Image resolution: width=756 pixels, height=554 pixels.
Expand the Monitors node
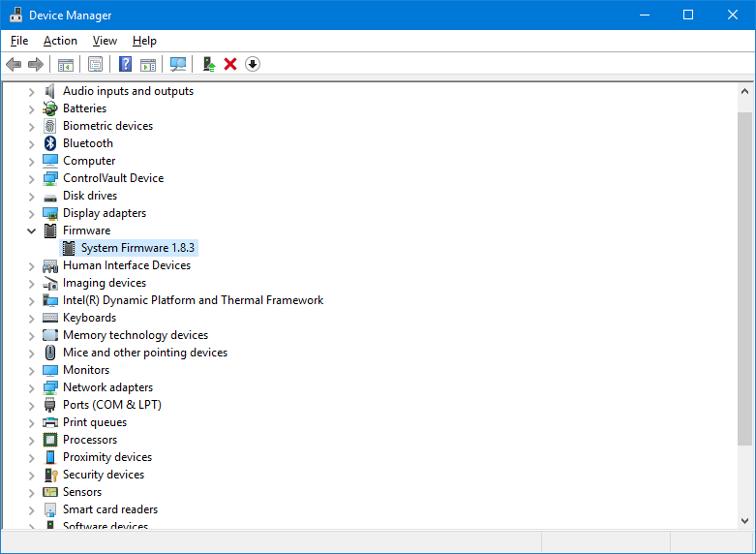(31, 371)
